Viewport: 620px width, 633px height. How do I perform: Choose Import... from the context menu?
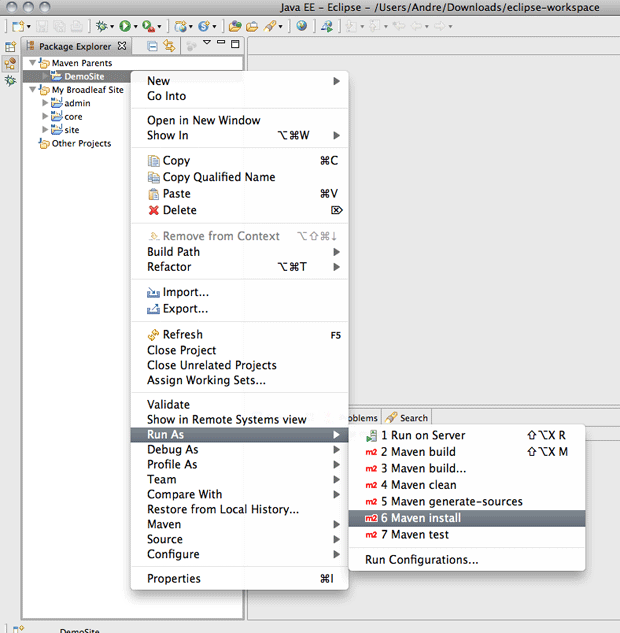(240, 292)
